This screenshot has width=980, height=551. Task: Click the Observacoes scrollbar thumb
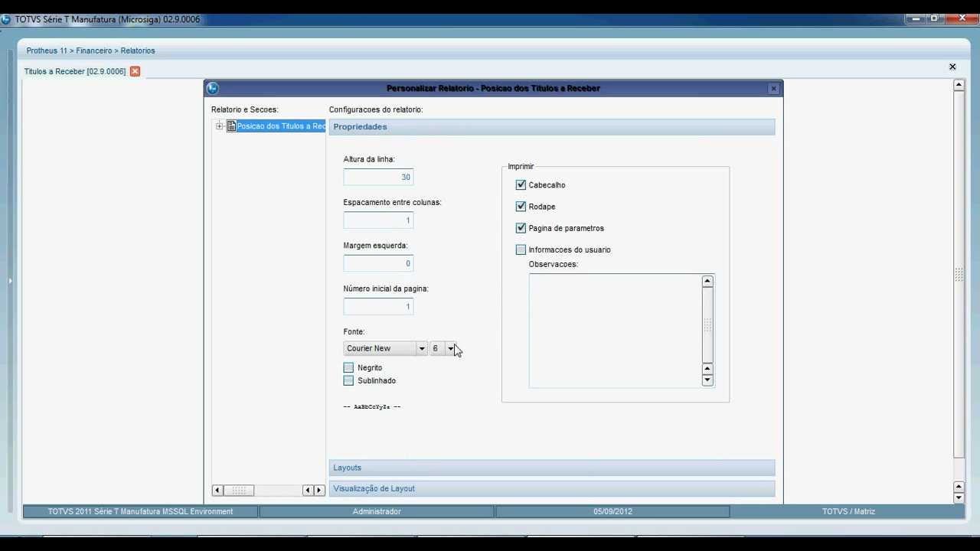[707, 325]
